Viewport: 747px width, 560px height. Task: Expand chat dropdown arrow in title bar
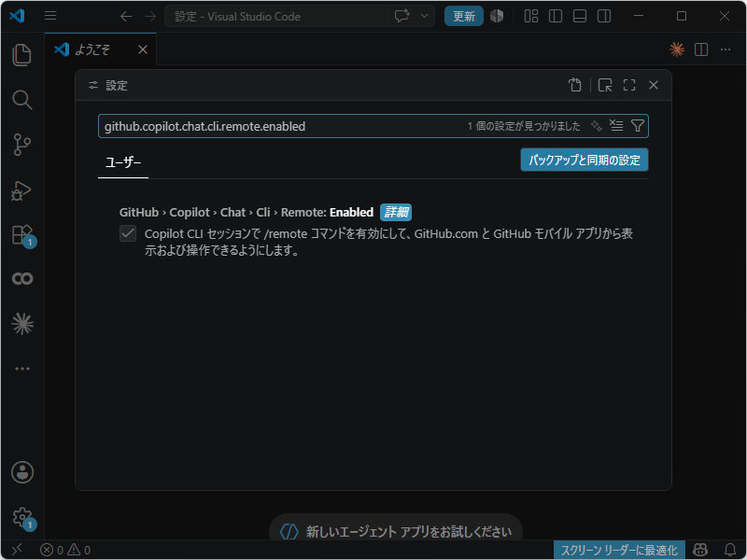[x=424, y=16]
